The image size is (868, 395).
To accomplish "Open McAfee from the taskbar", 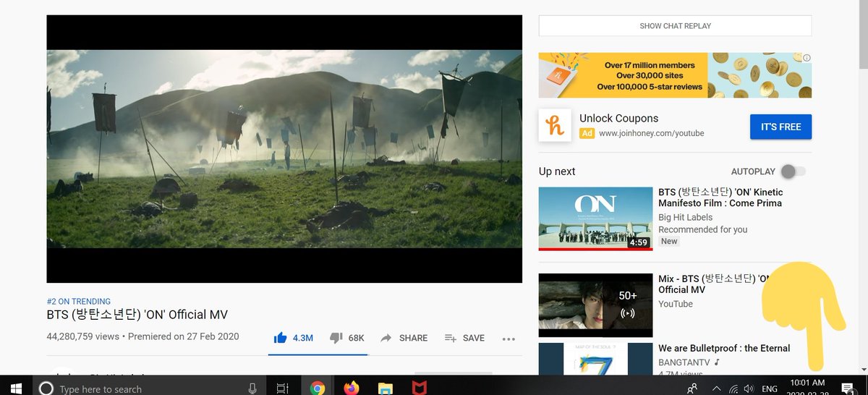I will (x=420, y=388).
